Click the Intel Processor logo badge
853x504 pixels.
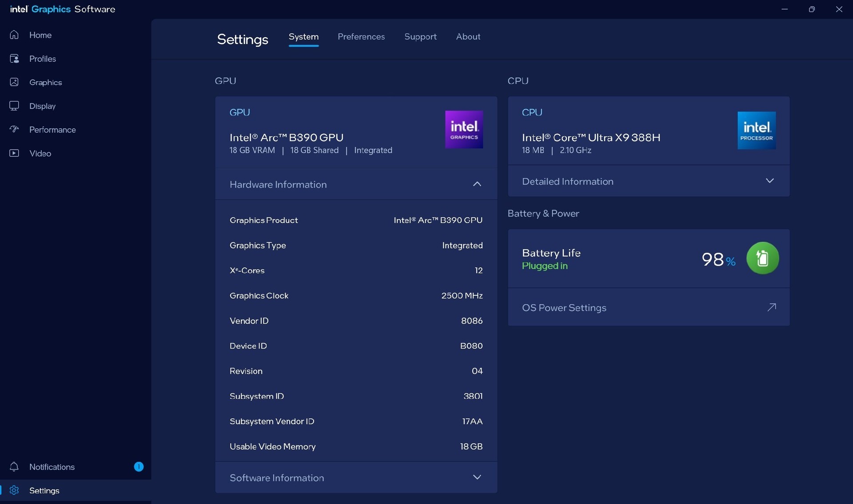(756, 130)
